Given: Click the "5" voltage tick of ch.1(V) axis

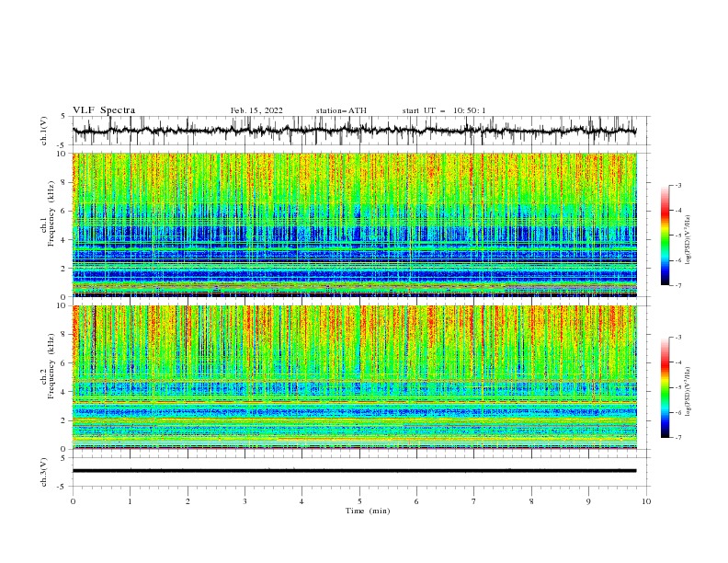Looking at the screenshot, I should 63,117.
